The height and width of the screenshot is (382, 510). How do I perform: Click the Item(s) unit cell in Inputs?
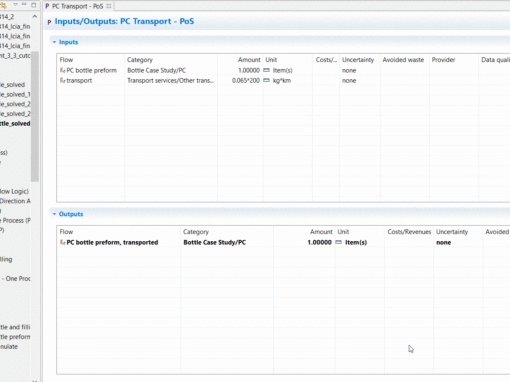(282, 70)
